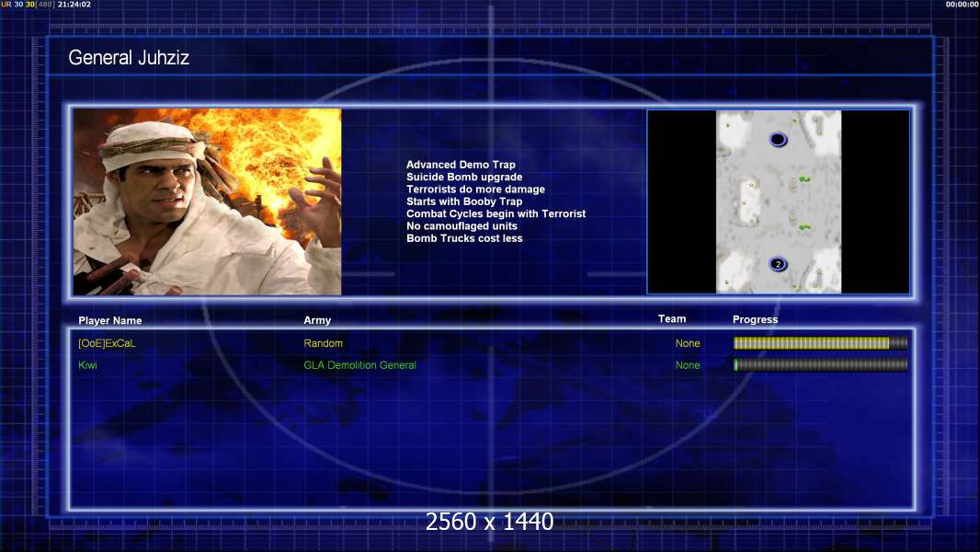Click 'No camouflaged units' text

pyautogui.click(x=462, y=225)
